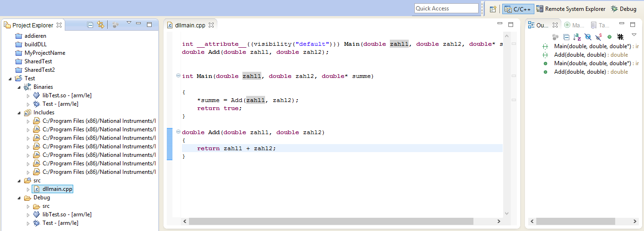Image resolution: width=644 pixels, height=231 pixels.
Task: Expand the libTest.so entry under Binaries
Action: (x=28, y=95)
